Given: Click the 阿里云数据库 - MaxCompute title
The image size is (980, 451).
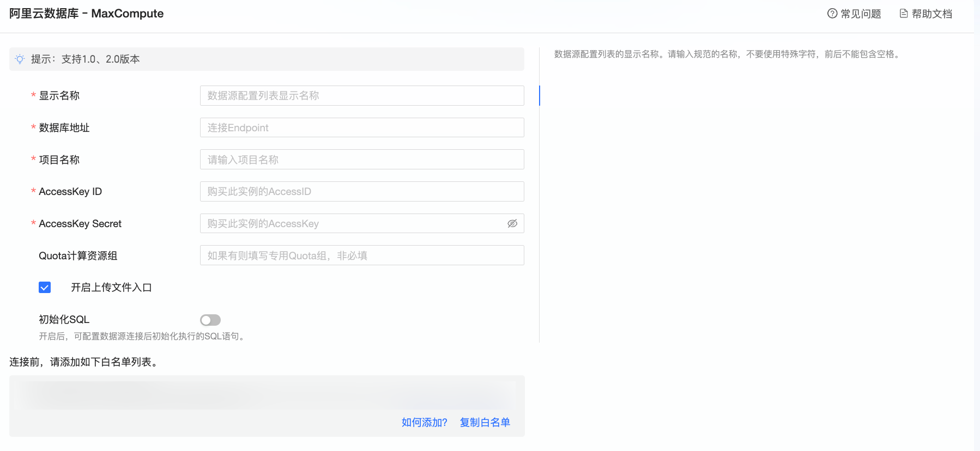Looking at the screenshot, I should click(87, 14).
